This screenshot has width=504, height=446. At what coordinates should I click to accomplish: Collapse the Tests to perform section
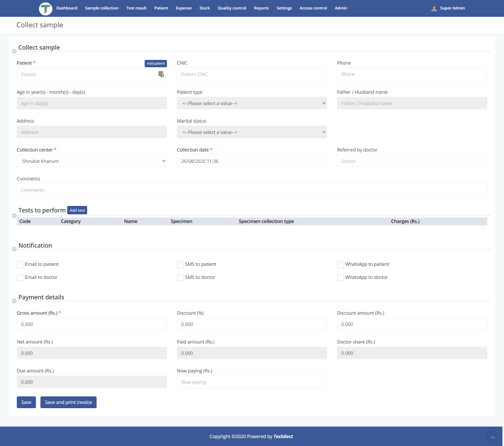(x=14, y=216)
